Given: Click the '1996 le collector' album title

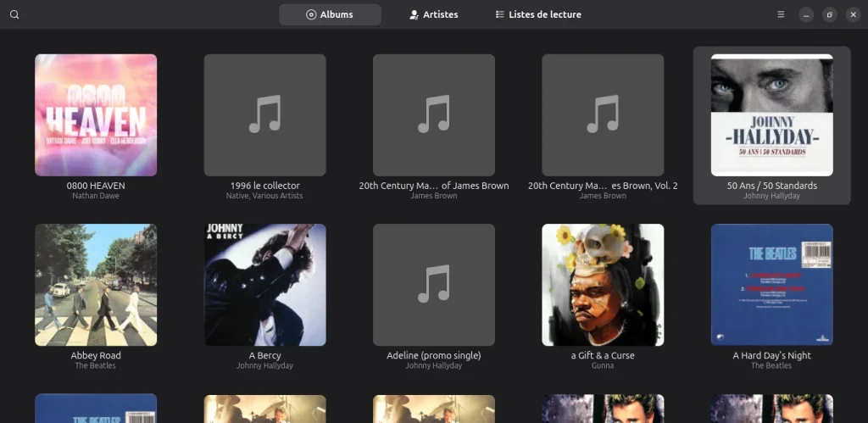Looking at the screenshot, I should (264, 186).
